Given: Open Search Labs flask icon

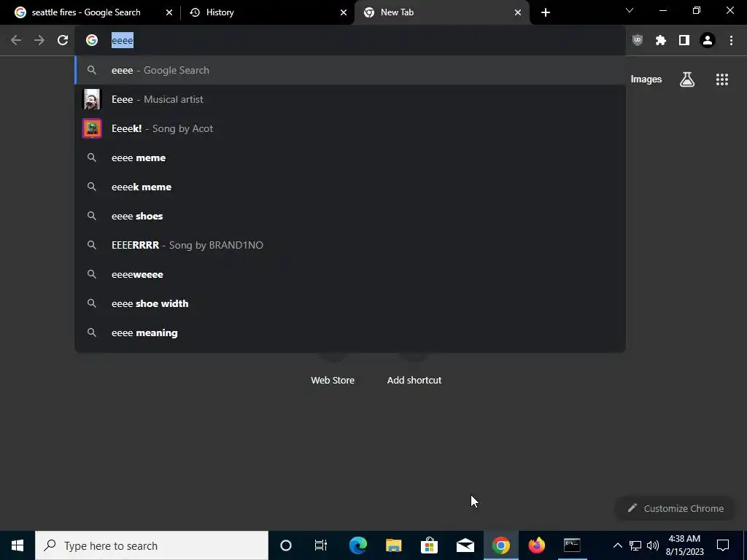Looking at the screenshot, I should pos(687,79).
